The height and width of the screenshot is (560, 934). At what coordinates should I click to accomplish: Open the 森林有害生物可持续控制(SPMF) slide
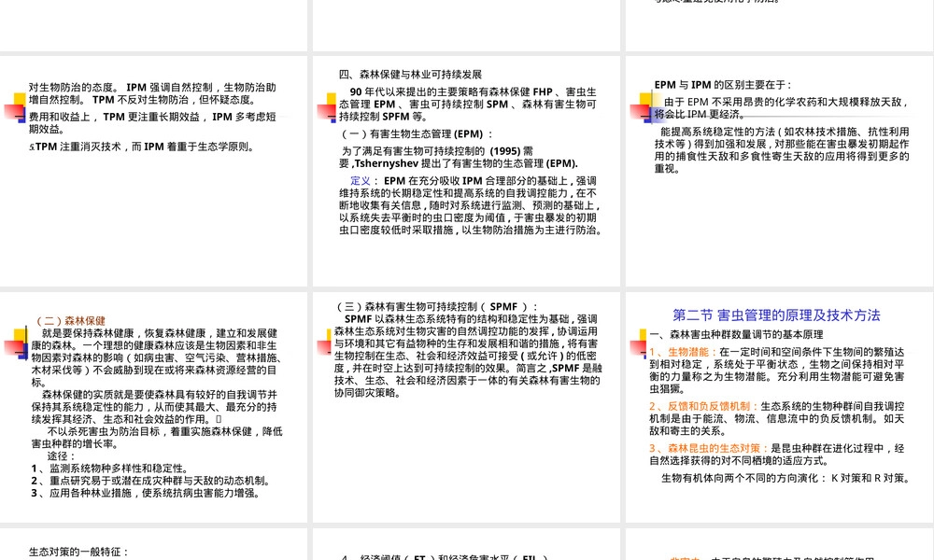point(466,408)
